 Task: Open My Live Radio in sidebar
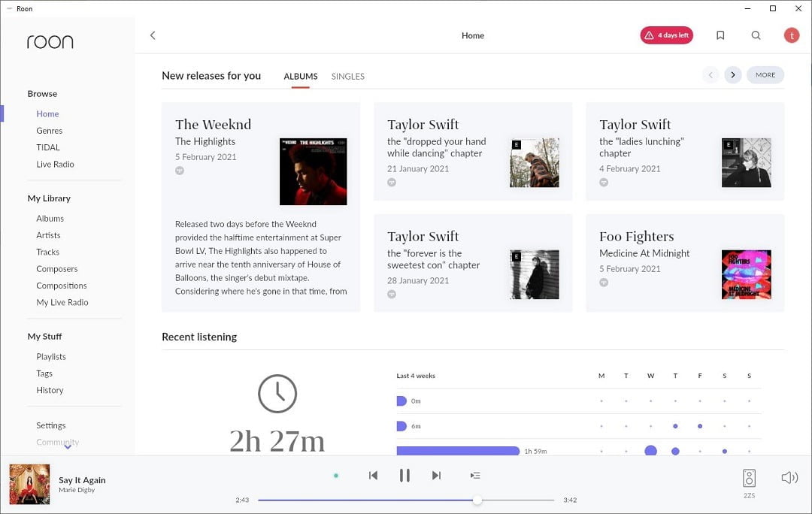pos(62,302)
